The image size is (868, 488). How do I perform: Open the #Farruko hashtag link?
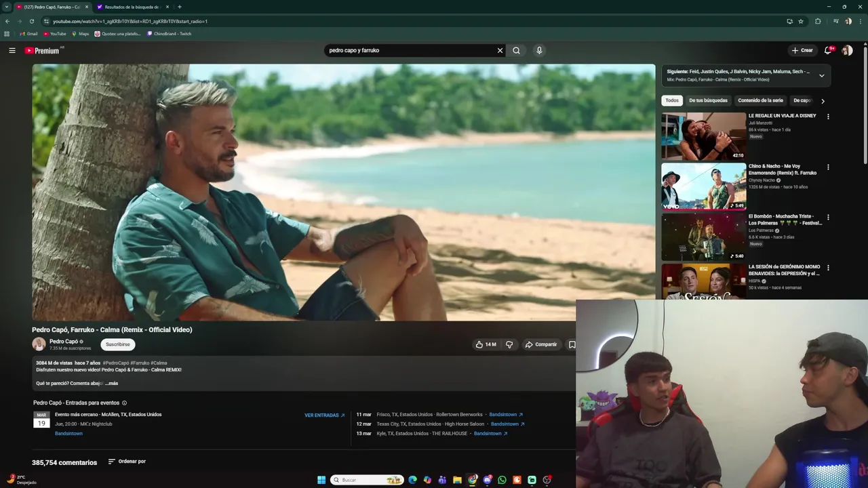pos(140,363)
